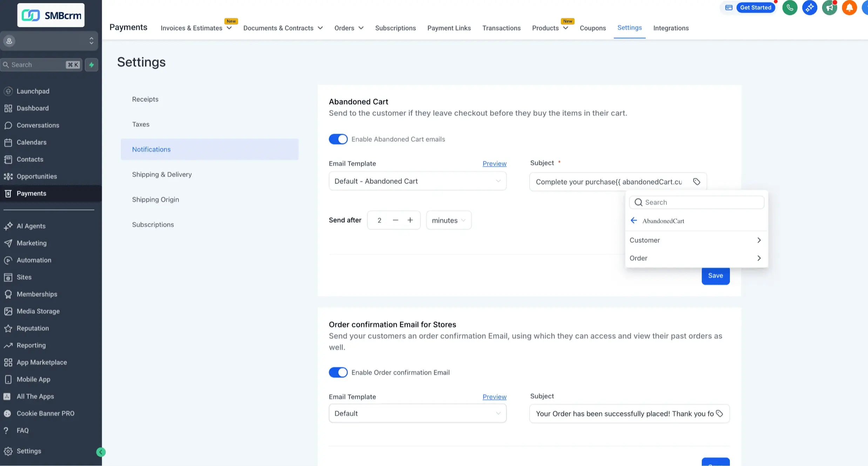Open Shipping Origin settings section
868x466 pixels.
click(x=210, y=199)
